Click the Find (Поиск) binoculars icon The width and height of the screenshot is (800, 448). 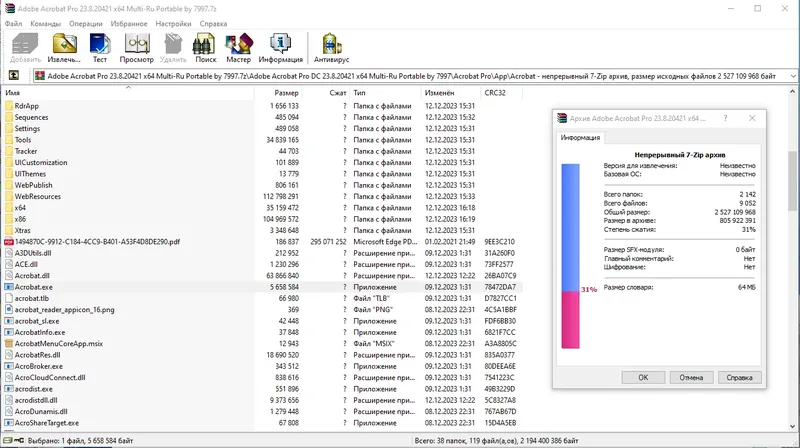pos(204,44)
